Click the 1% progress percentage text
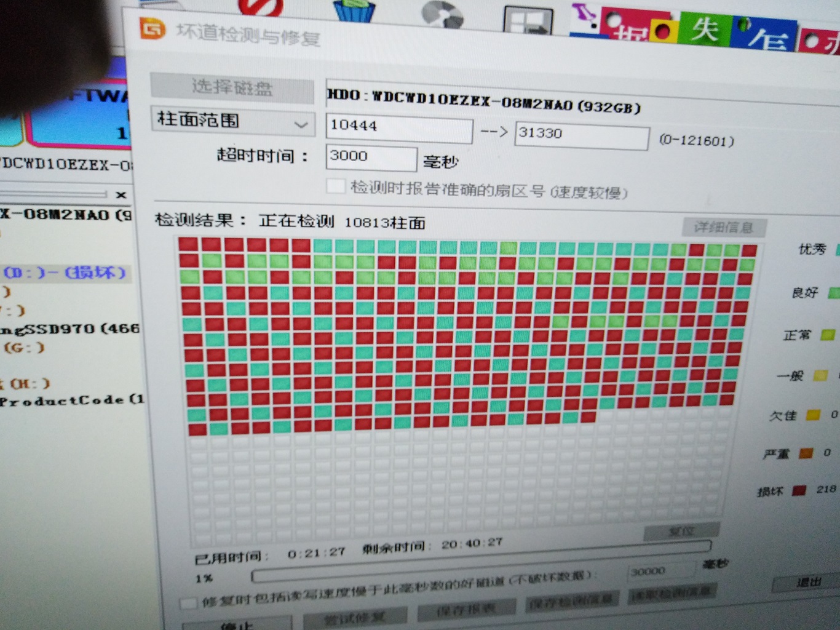Viewport: 840px width, 630px height. (x=204, y=578)
